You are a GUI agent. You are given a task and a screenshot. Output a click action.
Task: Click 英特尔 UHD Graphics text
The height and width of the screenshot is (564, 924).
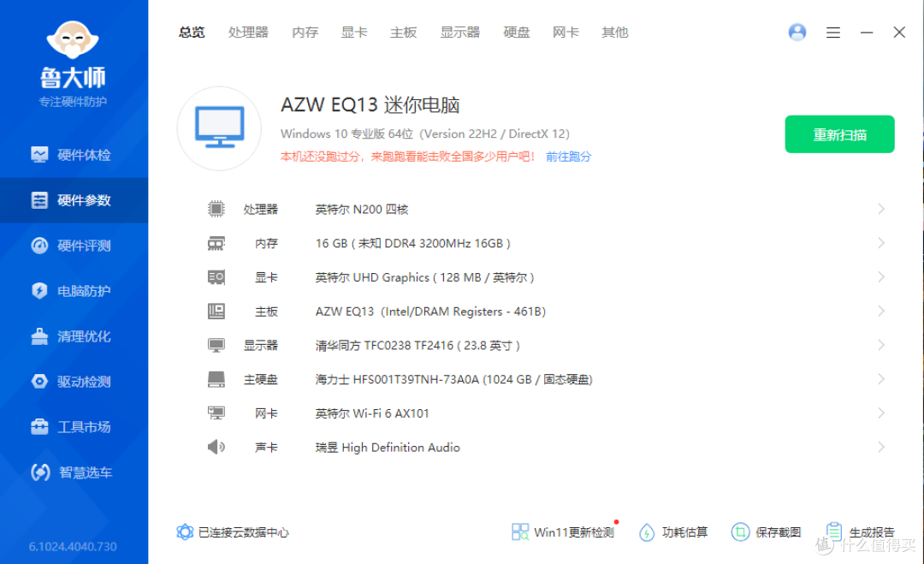pyautogui.click(x=424, y=277)
